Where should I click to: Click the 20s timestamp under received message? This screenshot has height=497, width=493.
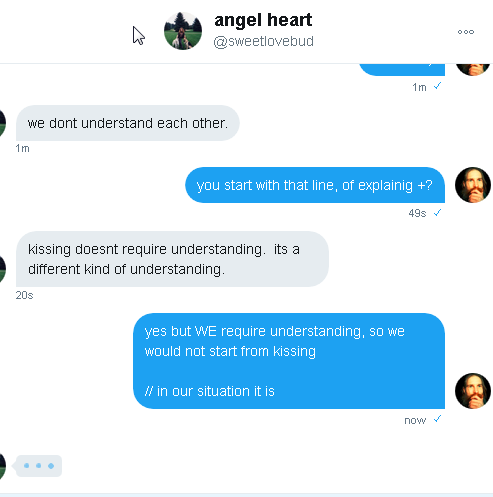[x=24, y=295]
